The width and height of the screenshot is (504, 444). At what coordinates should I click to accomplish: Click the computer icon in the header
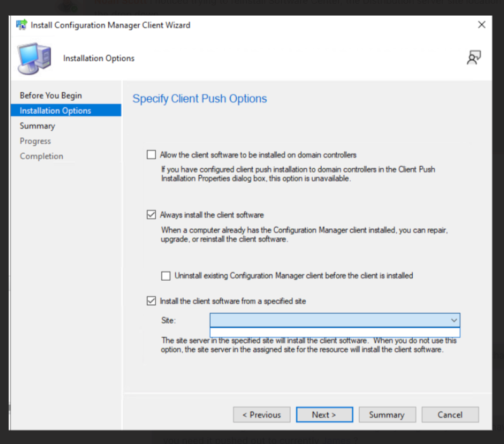tap(34, 59)
